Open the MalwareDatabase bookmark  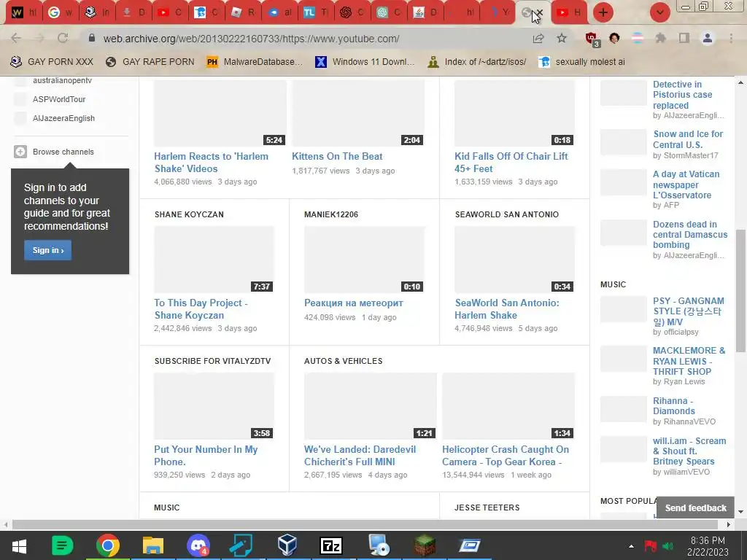click(x=255, y=62)
